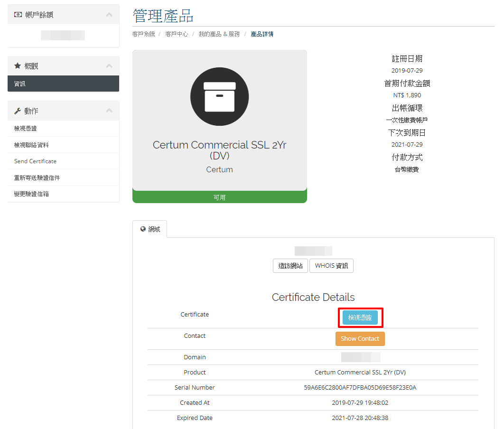
Task: Click the 一次性繳費帳戶 billing cycle text
Action: pos(407,120)
